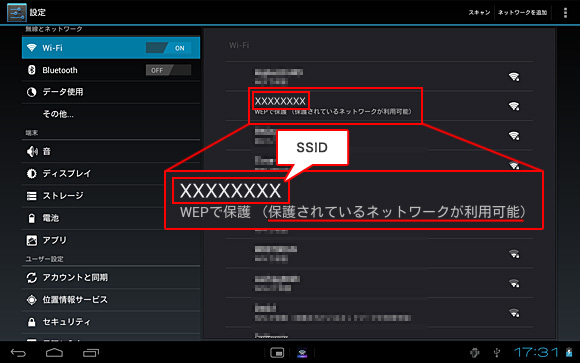Tap the 17:31 clock in the status area
Viewport: 580px width, 363px height.
click(536, 352)
